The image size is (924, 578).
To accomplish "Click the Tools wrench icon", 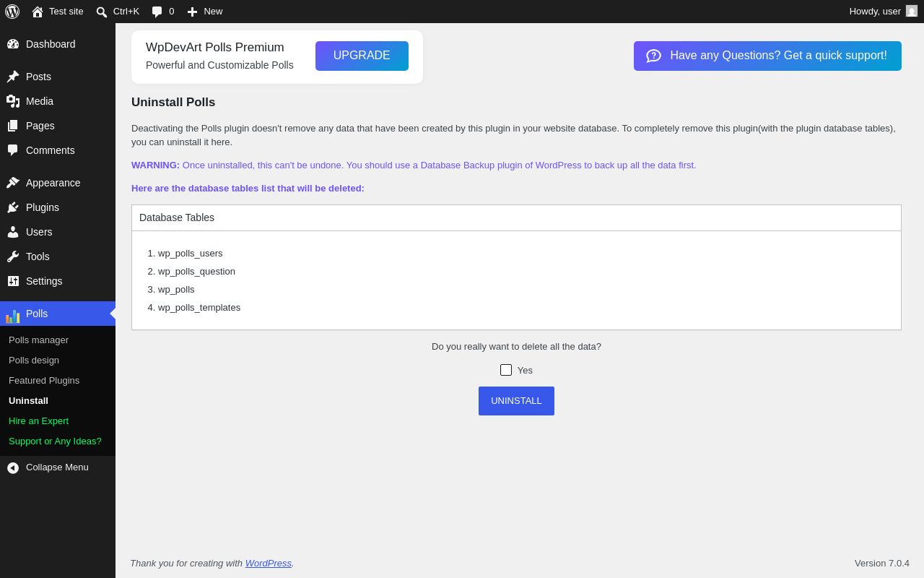I will tap(13, 256).
